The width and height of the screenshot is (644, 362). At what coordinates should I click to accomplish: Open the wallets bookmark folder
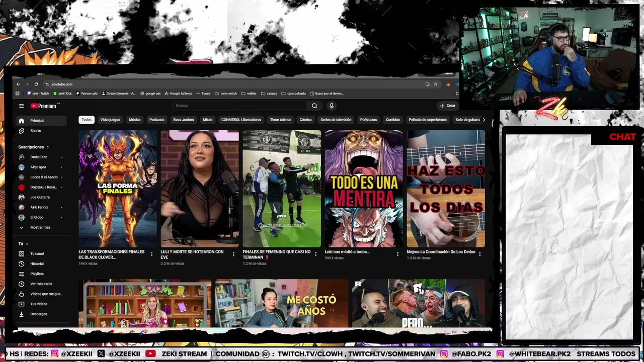(249, 94)
